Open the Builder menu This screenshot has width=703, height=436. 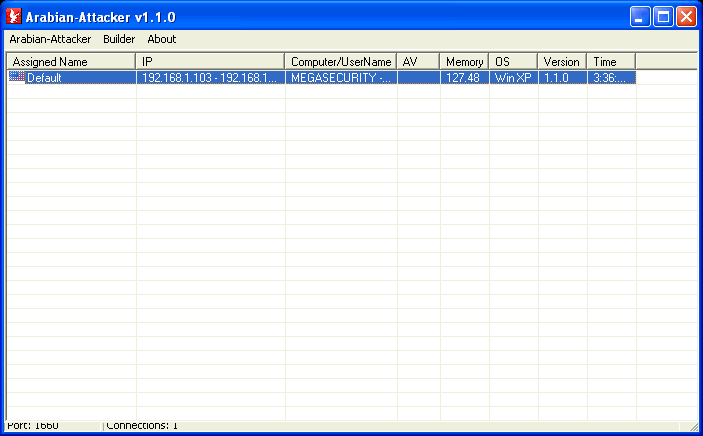pos(119,39)
